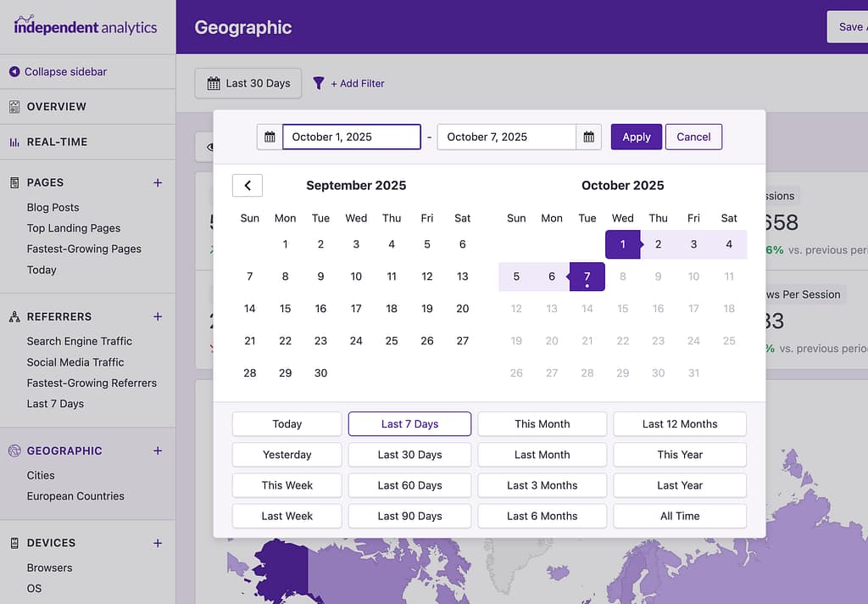Click the October 1, 2025 start date field
868x604 pixels.
pyautogui.click(x=351, y=136)
